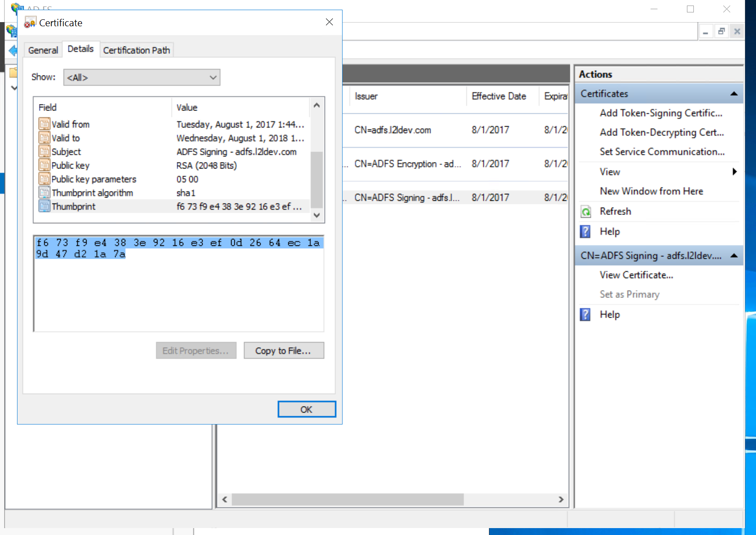
Task: Click the field list scrollbar thumb
Action: 317,180
